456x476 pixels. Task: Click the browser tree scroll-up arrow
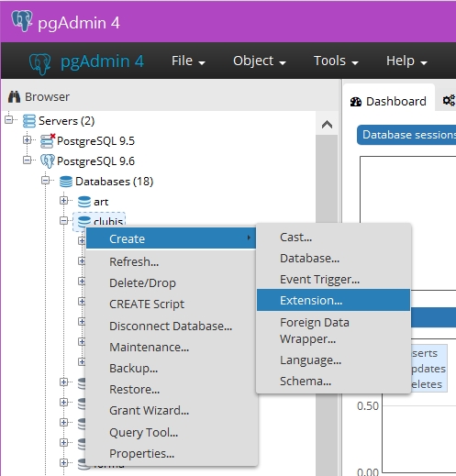[x=327, y=125]
